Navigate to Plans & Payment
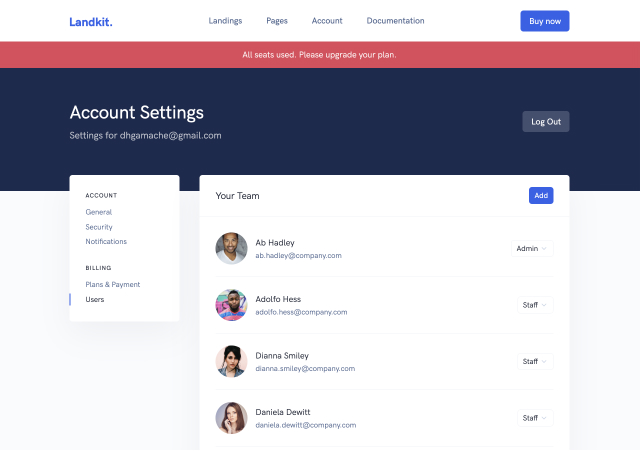The height and width of the screenshot is (451, 640). tap(113, 285)
